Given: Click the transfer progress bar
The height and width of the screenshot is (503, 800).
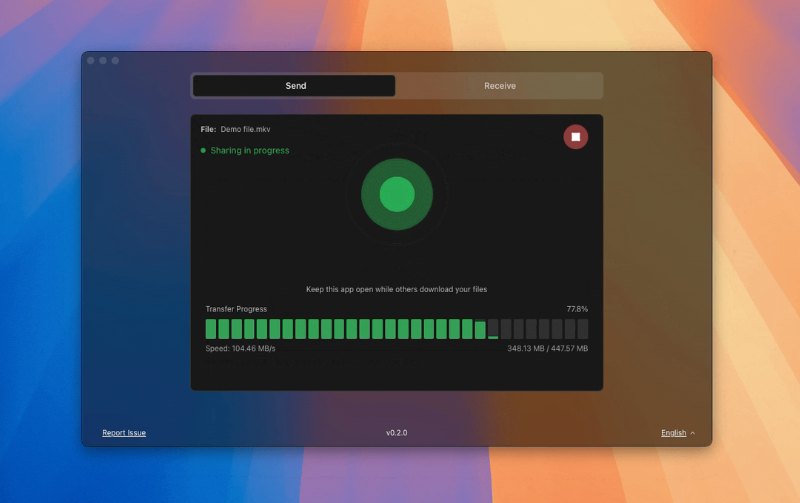Looking at the screenshot, I should tap(396, 329).
